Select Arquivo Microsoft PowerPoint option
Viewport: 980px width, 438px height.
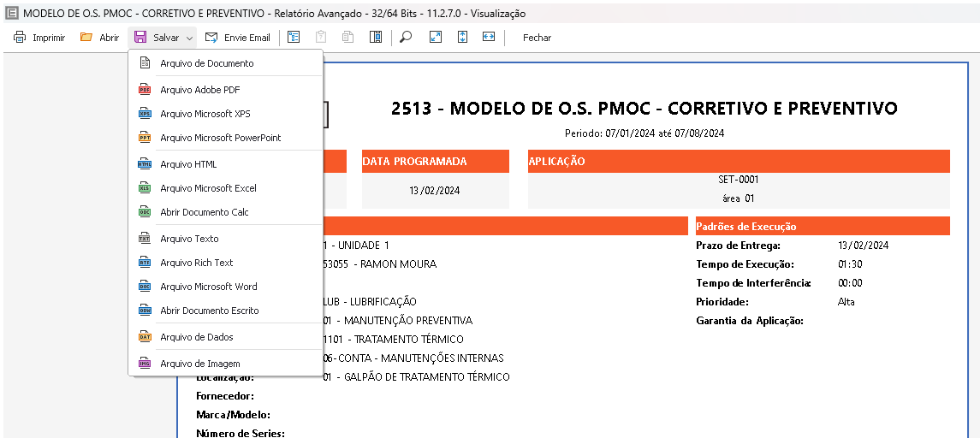[220, 138]
